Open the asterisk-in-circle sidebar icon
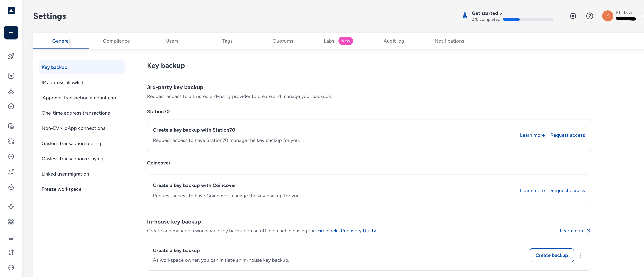 [11, 157]
